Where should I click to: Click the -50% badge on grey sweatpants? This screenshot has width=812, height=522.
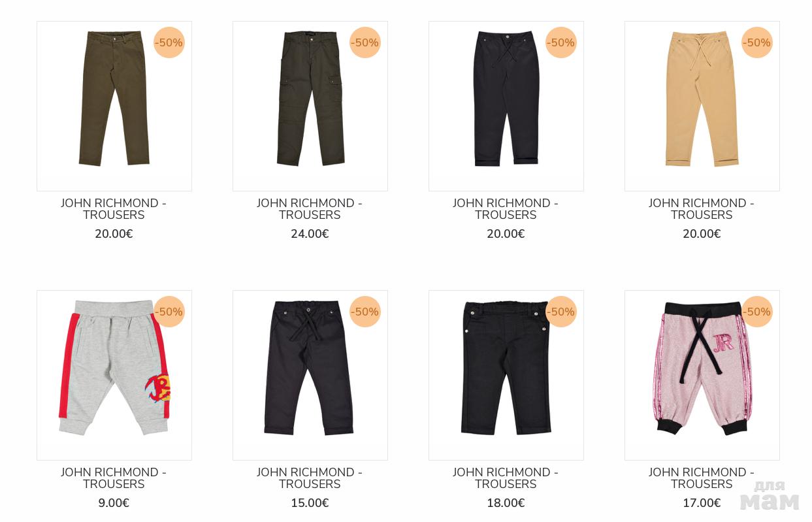coord(169,312)
